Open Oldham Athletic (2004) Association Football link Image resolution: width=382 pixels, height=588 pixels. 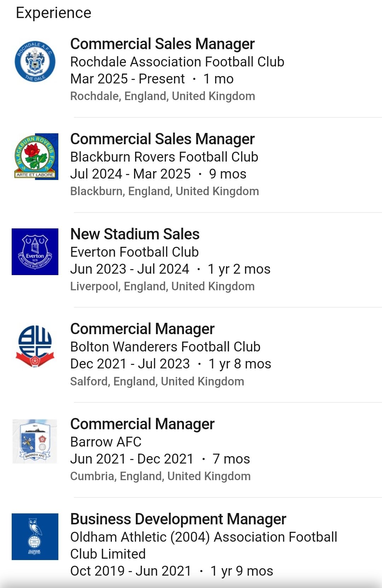203,537
